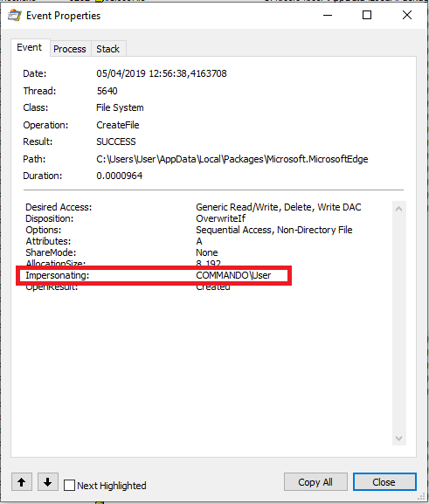The height and width of the screenshot is (504, 429).
Task: Select the Event tab
Action: [30, 47]
